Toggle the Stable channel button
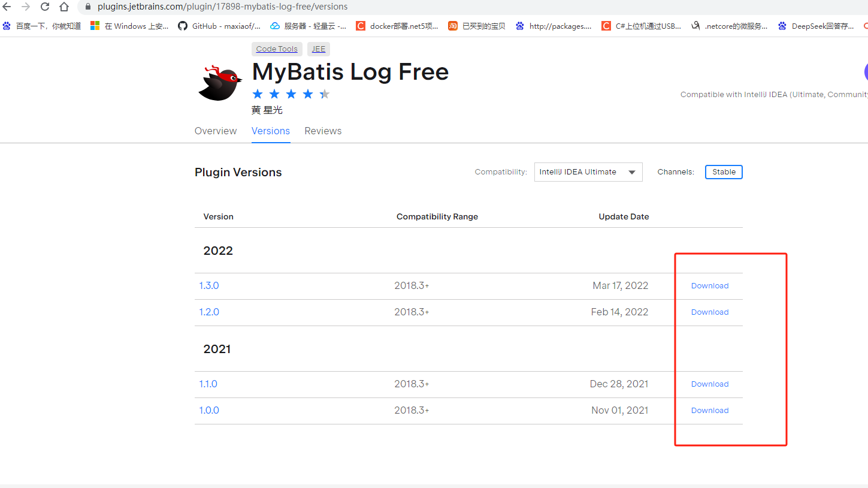 pos(724,172)
